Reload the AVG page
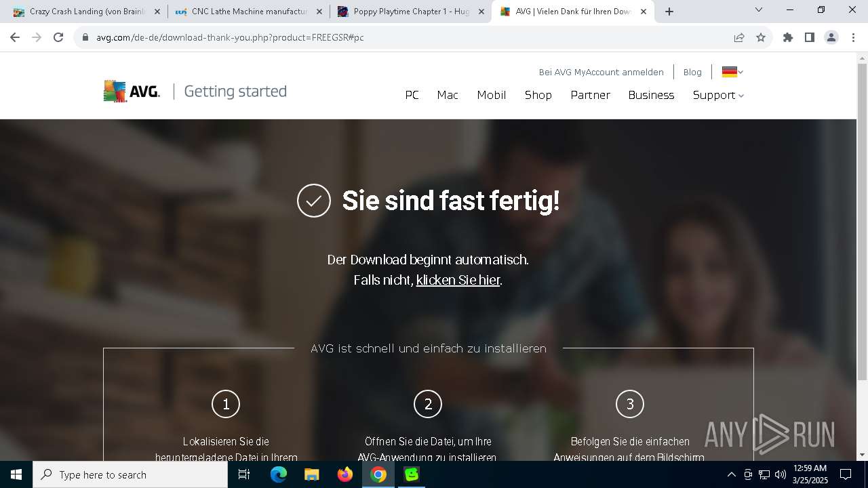Viewport: 868px width, 488px height. 58,37
